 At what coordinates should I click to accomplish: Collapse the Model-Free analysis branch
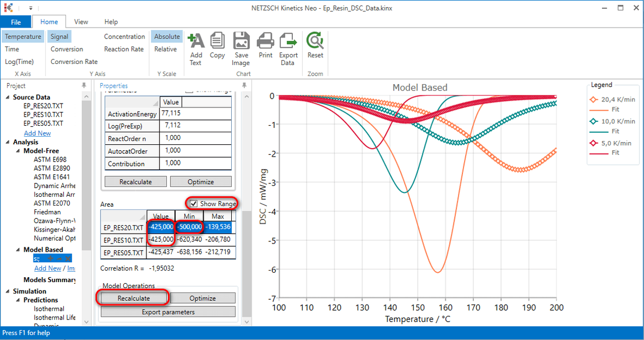tap(19, 150)
